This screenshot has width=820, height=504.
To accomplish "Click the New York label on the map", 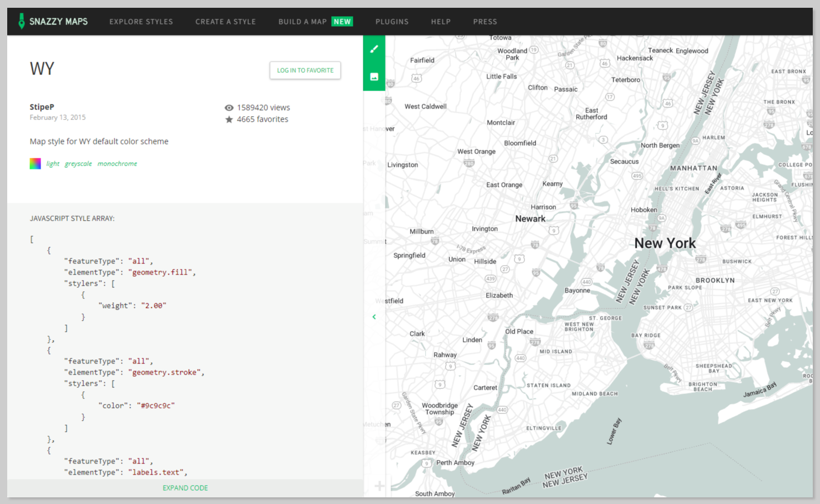I will (x=665, y=243).
